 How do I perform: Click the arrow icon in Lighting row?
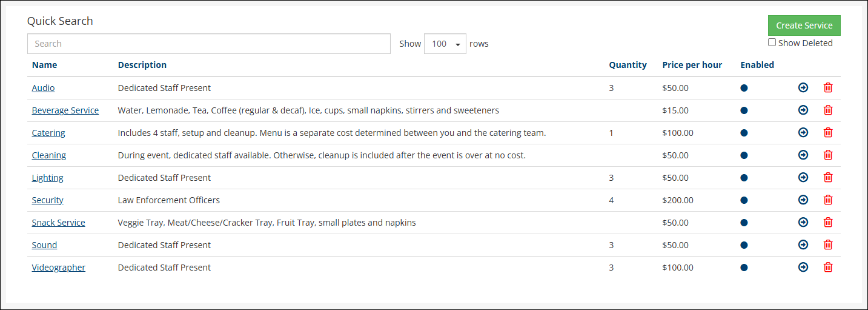click(x=803, y=178)
